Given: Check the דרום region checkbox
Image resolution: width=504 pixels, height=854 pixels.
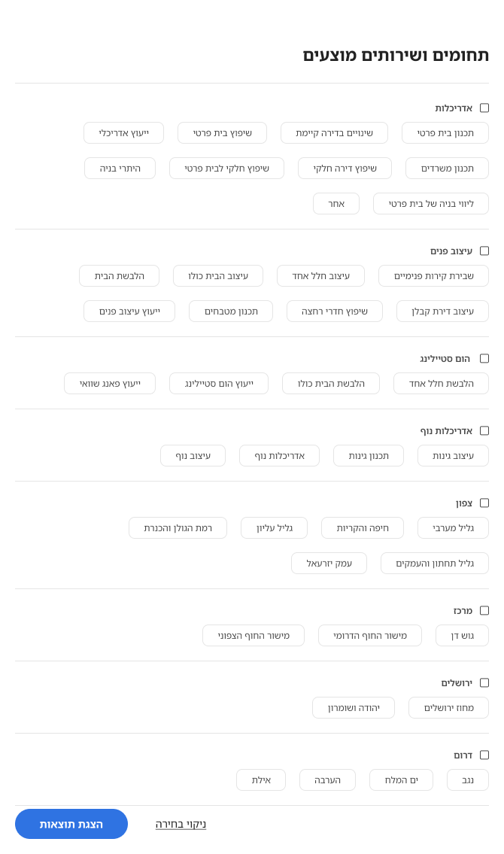Looking at the screenshot, I should click(x=484, y=755).
